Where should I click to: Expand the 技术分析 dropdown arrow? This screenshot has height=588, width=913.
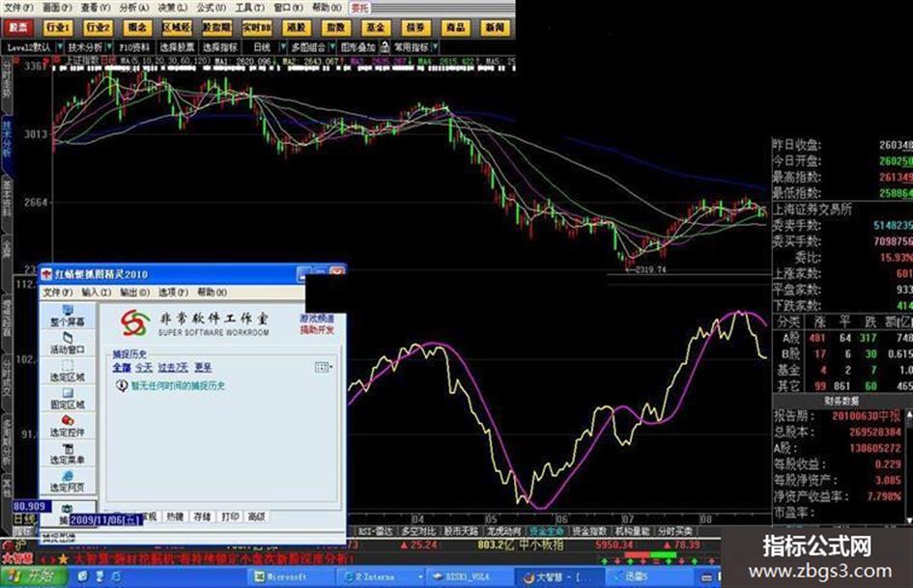coord(110,46)
